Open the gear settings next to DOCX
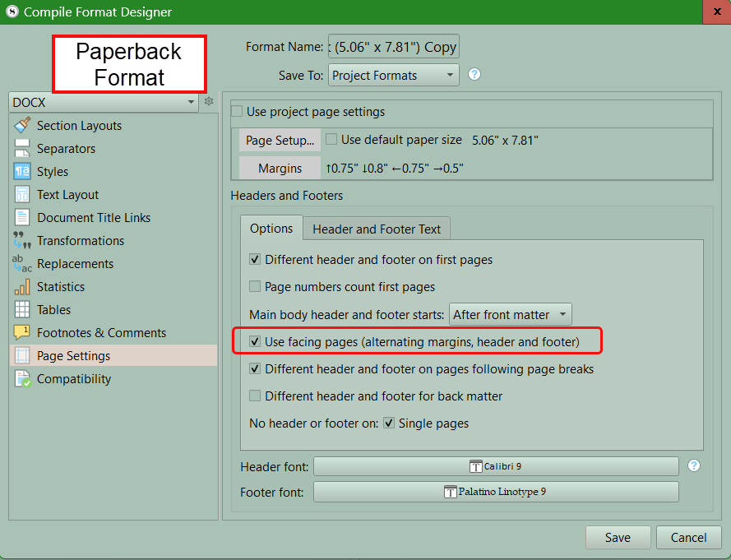Image resolution: width=731 pixels, height=560 pixels. [x=209, y=102]
